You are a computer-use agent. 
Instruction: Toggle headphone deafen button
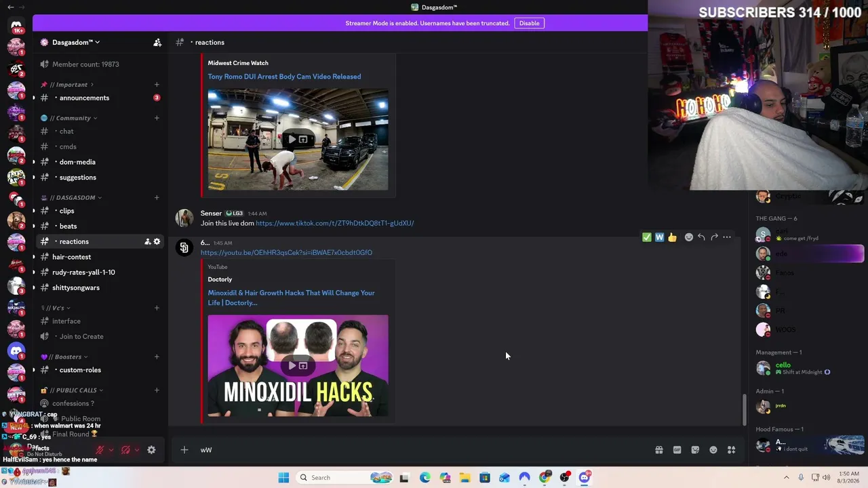pyautogui.click(x=125, y=449)
